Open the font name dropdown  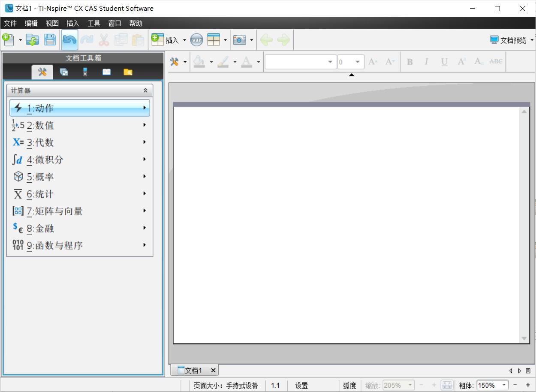[x=330, y=62]
